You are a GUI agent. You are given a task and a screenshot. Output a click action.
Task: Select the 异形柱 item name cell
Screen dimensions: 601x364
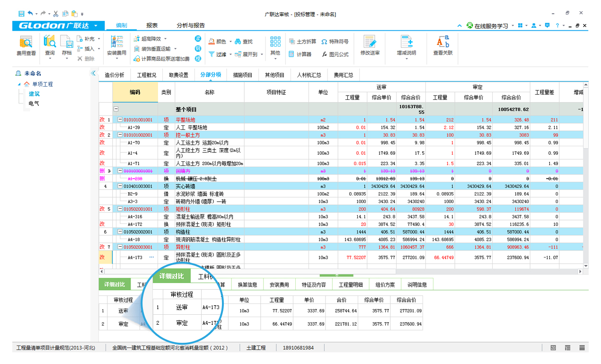tap(209, 247)
